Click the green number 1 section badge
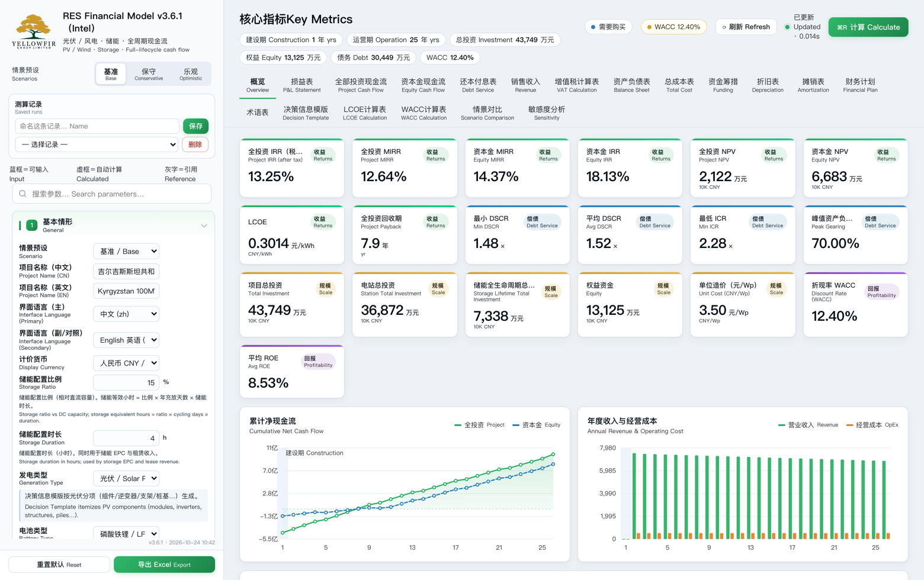 32,225
